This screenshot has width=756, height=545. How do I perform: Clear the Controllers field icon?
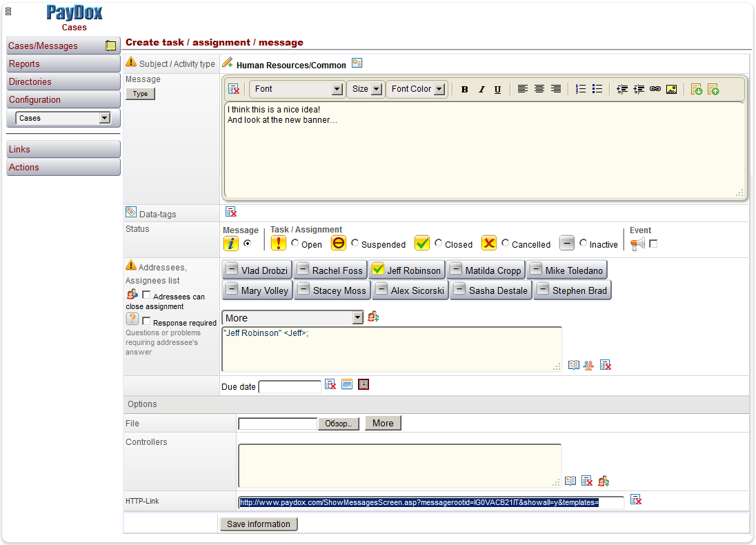[587, 481]
